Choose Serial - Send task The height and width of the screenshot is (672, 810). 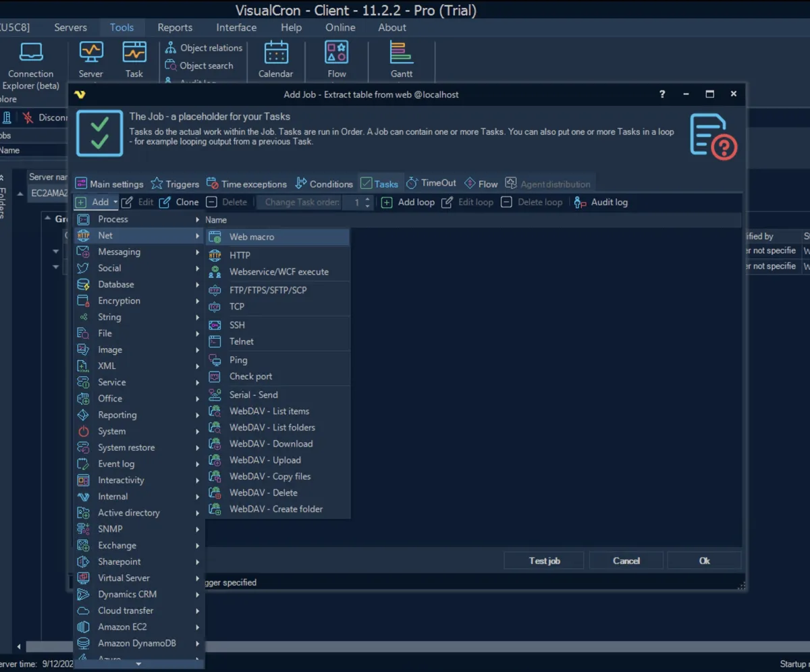point(279,395)
